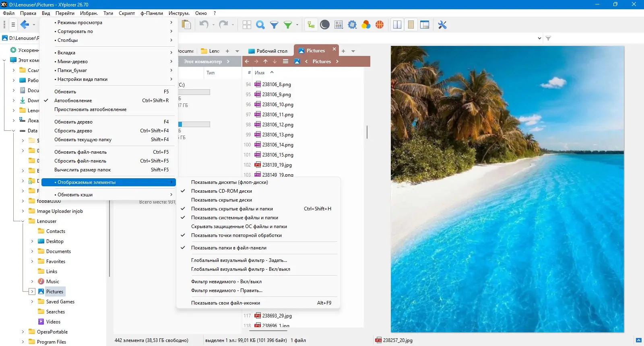This screenshot has height=346, width=644.
Task: Choose Вычислить размер папок
Action: [x=109, y=170]
